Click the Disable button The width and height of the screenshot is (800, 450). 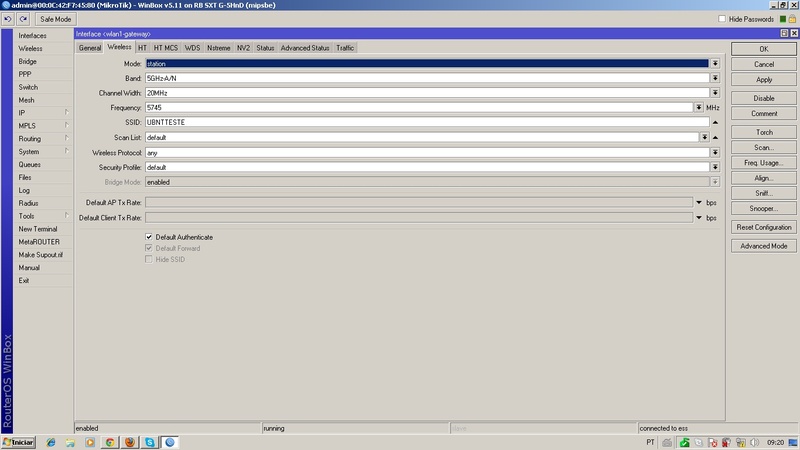tap(764, 98)
